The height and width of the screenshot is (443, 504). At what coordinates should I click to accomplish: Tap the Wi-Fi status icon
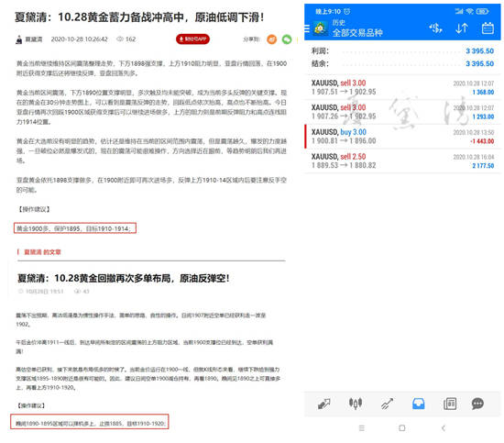pos(469,12)
